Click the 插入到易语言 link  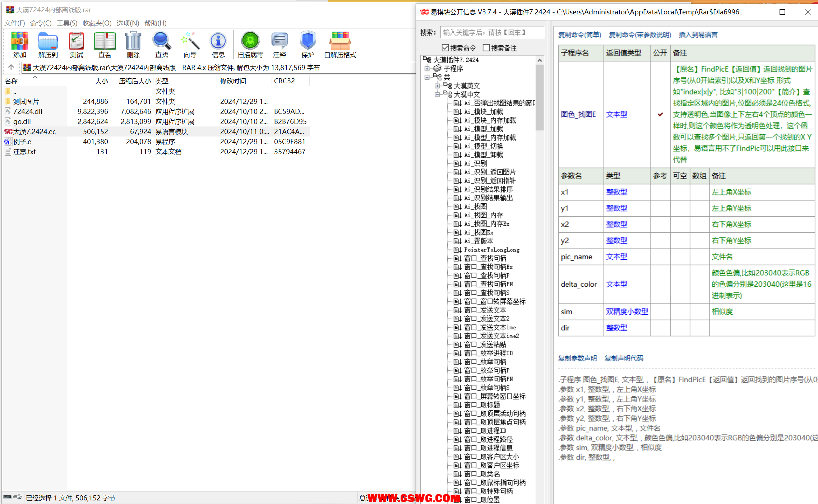[698, 34]
